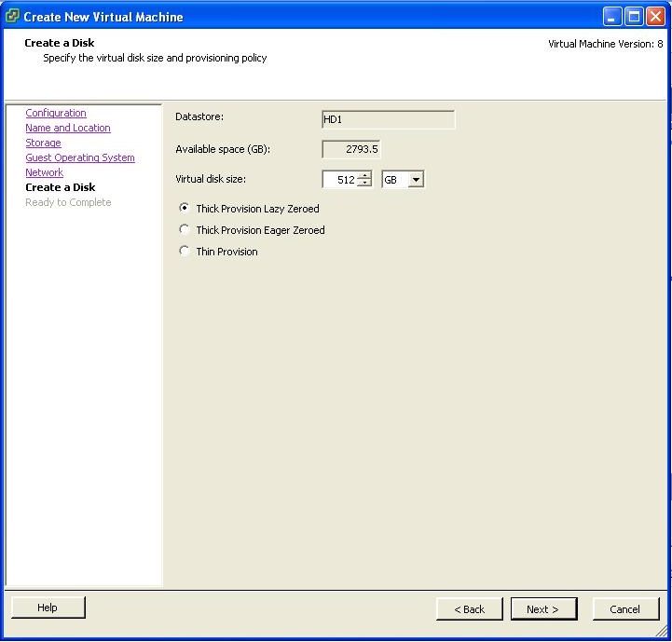
Task: Increase virtual disk size with up arrow
Action: tap(364, 175)
